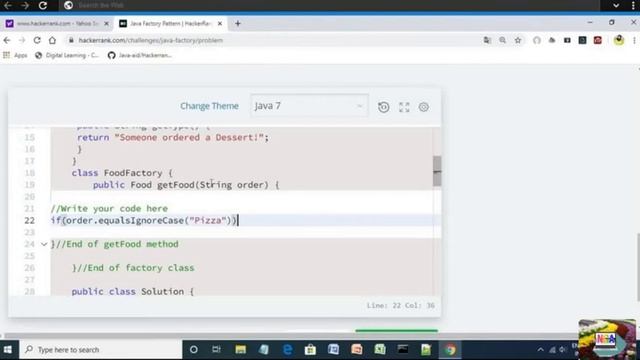Bookmark this page with star icon
The width and height of the screenshot is (640, 360).
click(x=518, y=40)
